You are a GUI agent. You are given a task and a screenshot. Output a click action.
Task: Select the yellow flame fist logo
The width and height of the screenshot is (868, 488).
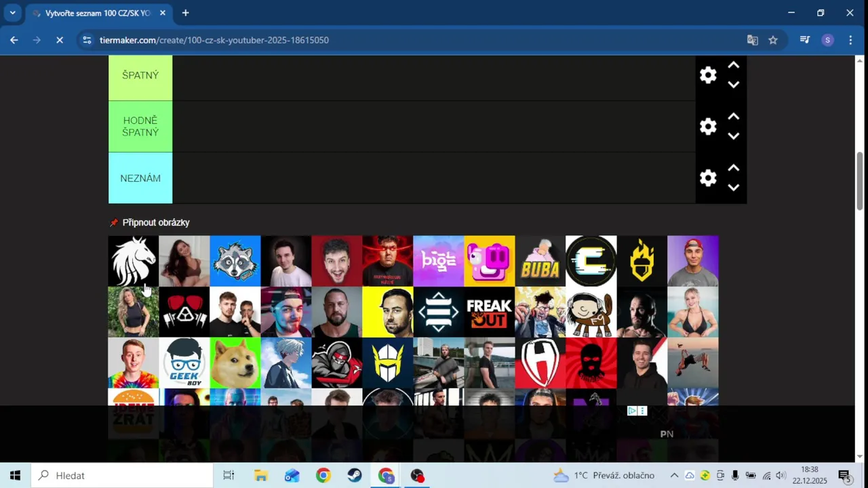pos(642,261)
